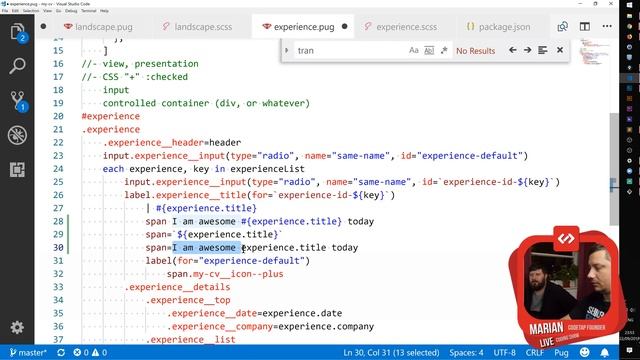Open the File menu
This screenshot has width=640, height=360.
pyautogui.click(x=5, y=11)
